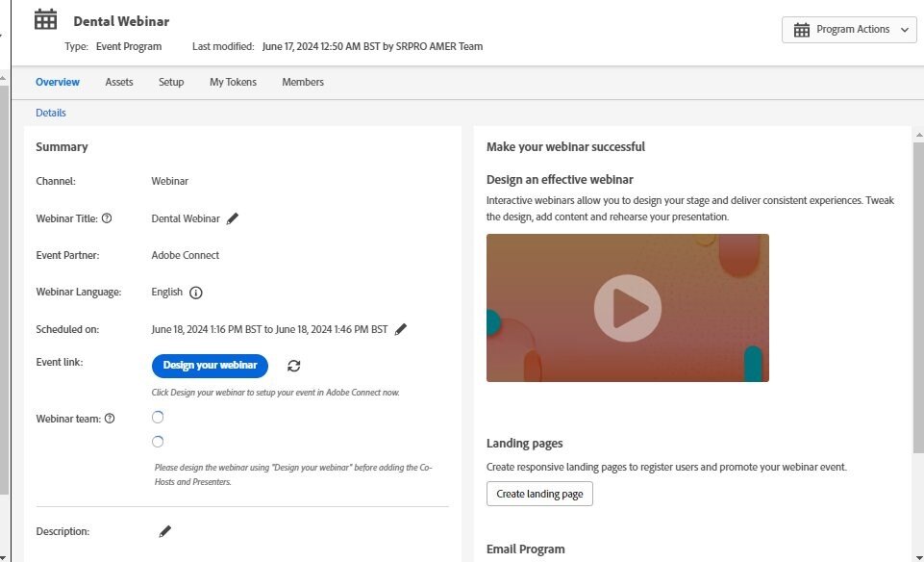Click the 'Summary' heading
Screen dimensions: 924x562
(62, 147)
